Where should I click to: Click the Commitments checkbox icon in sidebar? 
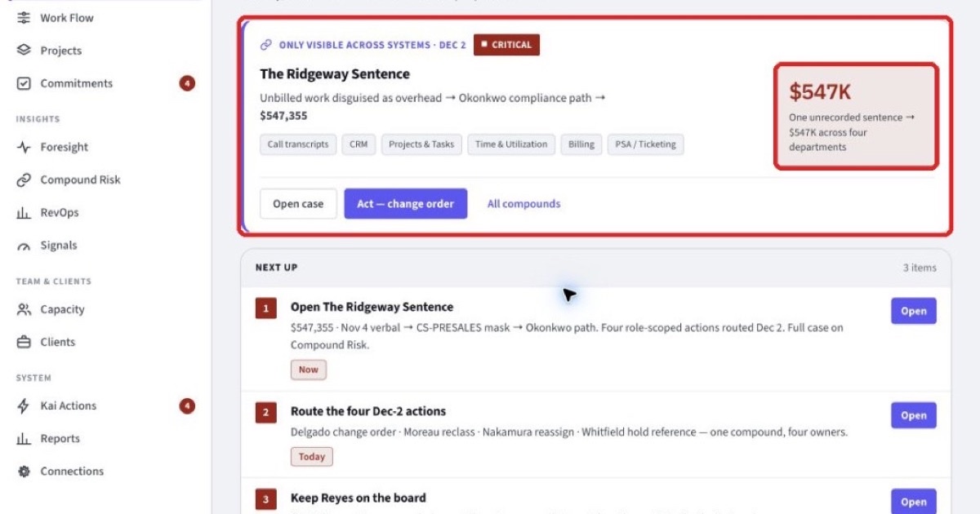[x=24, y=83]
